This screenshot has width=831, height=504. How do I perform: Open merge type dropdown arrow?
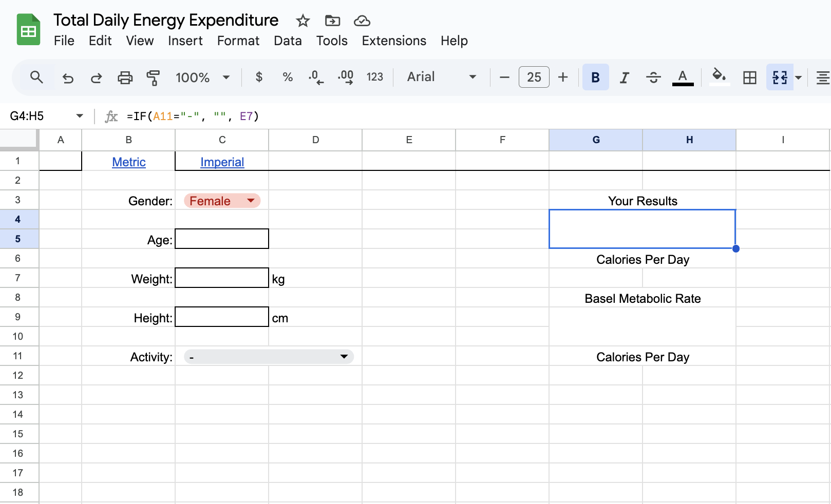(x=799, y=77)
